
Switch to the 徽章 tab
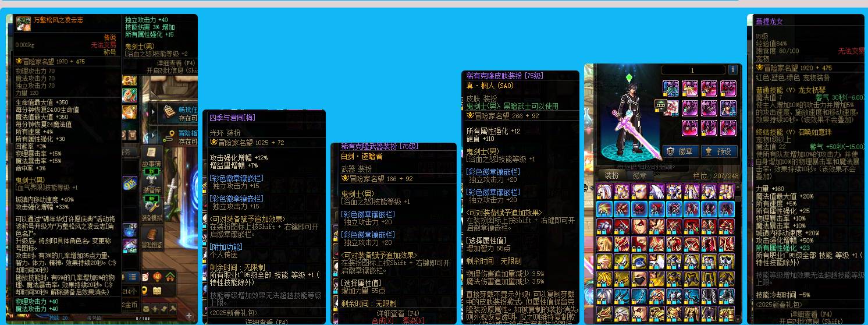click(x=639, y=175)
